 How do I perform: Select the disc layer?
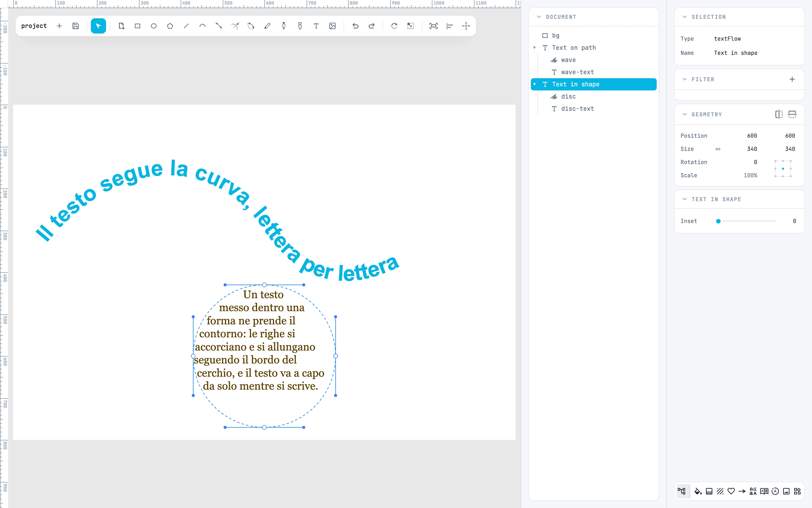593,97
